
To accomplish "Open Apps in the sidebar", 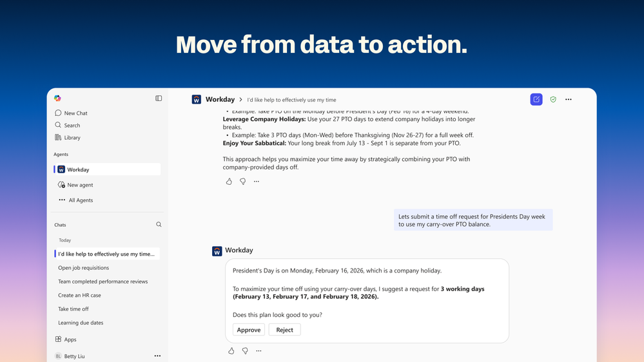I will [66, 339].
